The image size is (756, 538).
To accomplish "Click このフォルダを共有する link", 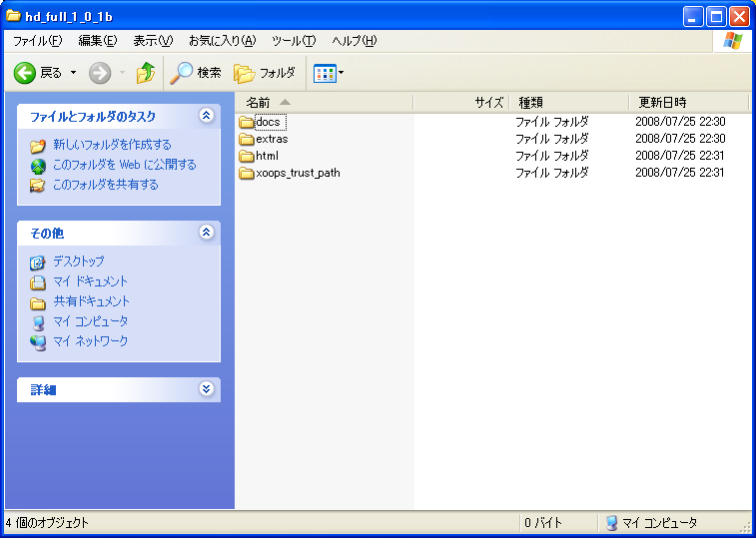I will [106, 185].
